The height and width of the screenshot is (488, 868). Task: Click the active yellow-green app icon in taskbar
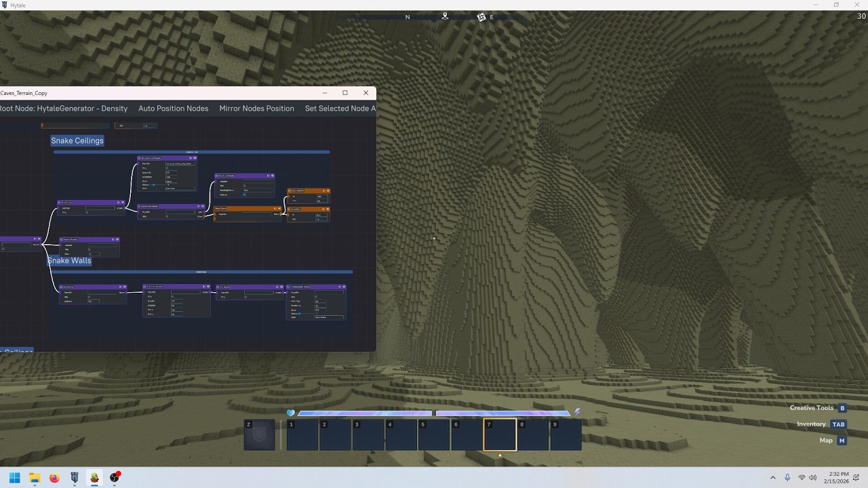coord(94,478)
